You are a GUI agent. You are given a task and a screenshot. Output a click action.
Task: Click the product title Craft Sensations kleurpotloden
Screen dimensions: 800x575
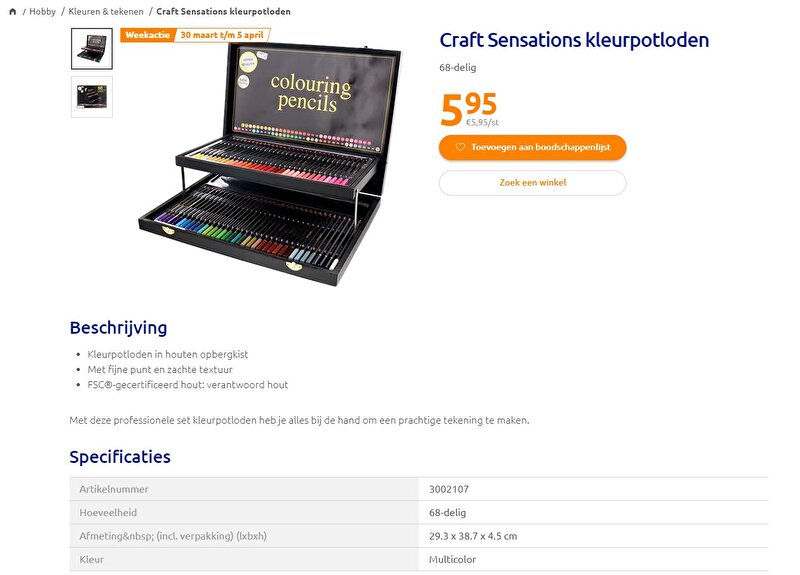click(x=574, y=40)
